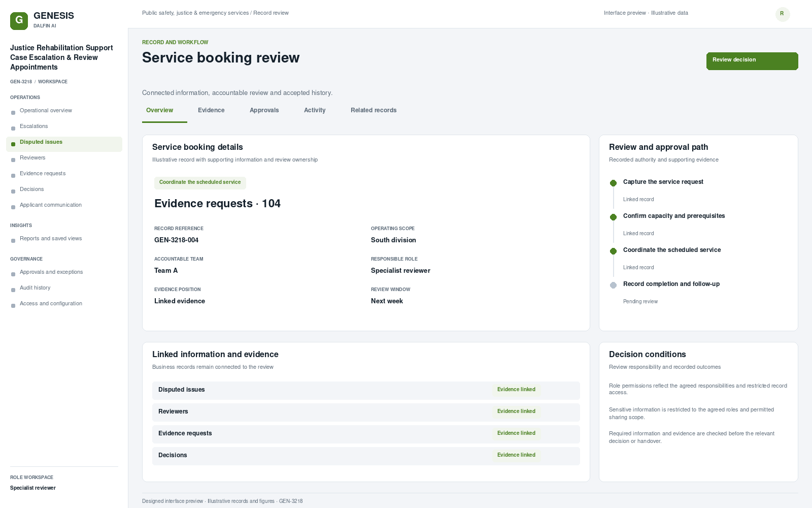This screenshot has width=812, height=508.
Task: Click the Confirm capacity and prerequisites step marker
Action: point(613,217)
